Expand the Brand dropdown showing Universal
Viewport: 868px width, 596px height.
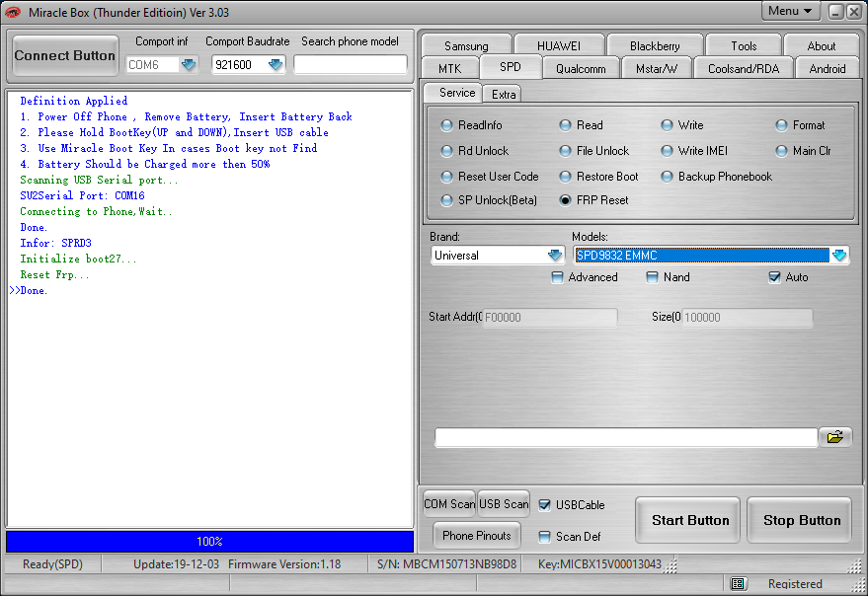[555, 256]
